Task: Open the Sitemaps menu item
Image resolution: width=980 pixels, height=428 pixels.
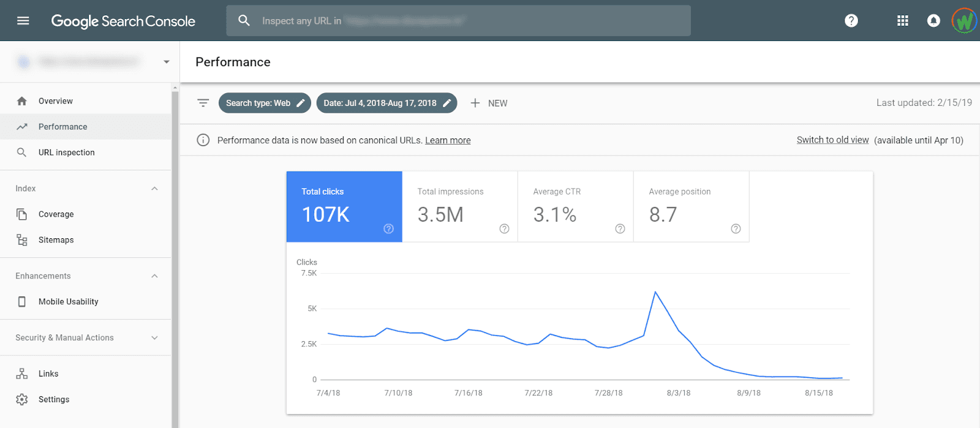Action: 56,240
